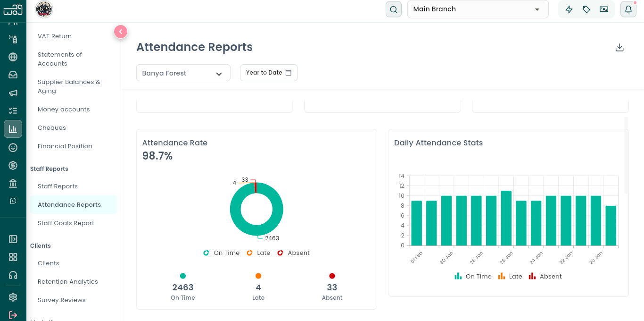Open the Clients menu item under Clients

point(49,263)
